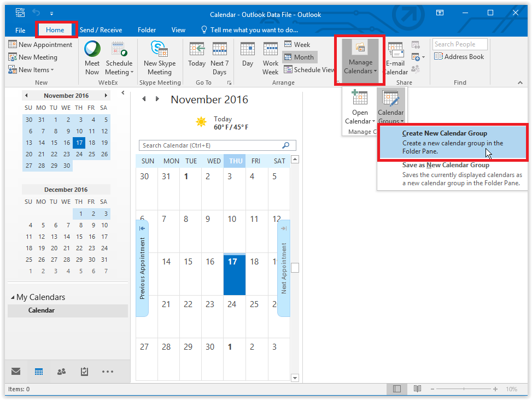Collapse the ribbon with the chevron
This screenshot has height=400, width=532.
click(520, 83)
